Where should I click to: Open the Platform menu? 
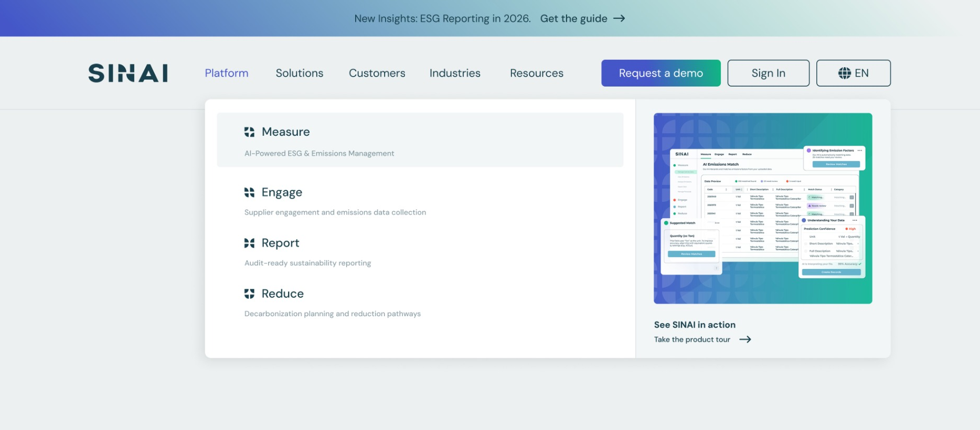tap(227, 73)
